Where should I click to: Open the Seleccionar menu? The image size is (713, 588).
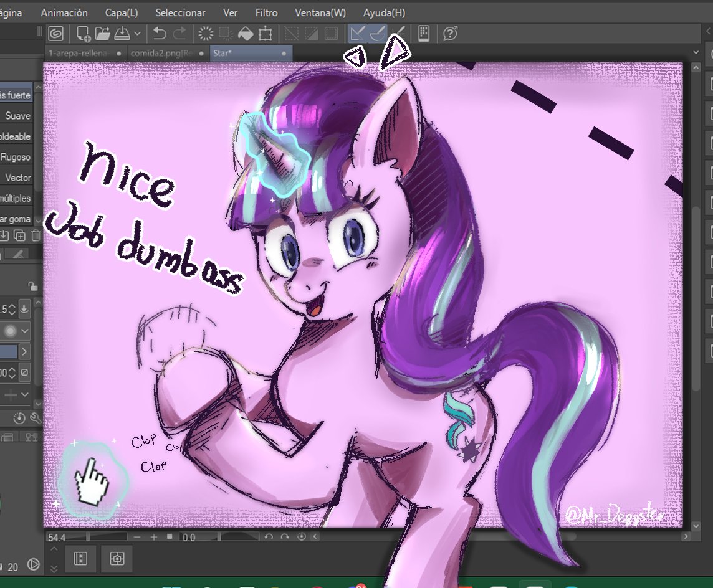tap(180, 12)
